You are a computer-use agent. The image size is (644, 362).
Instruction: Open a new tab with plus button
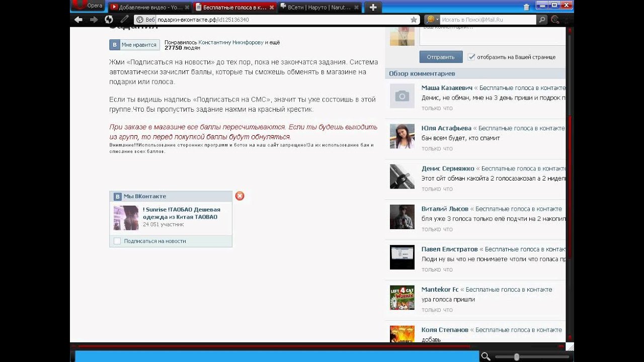point(373,8)
